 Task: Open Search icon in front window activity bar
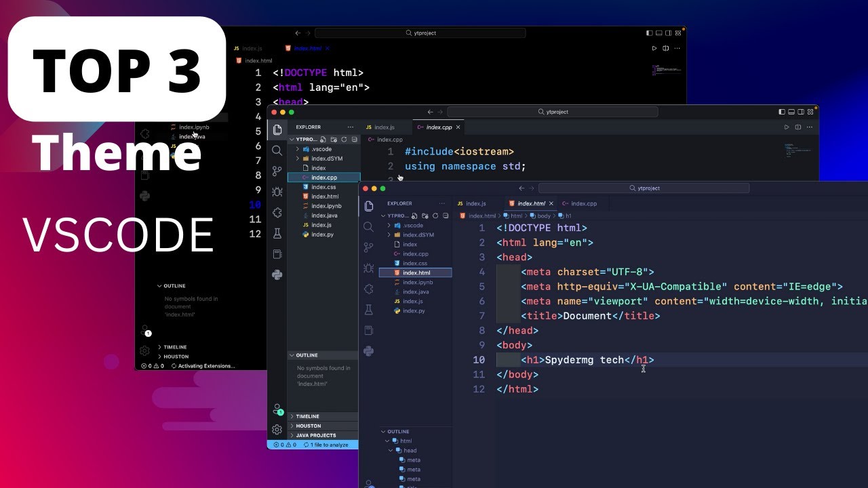[368, 226]
